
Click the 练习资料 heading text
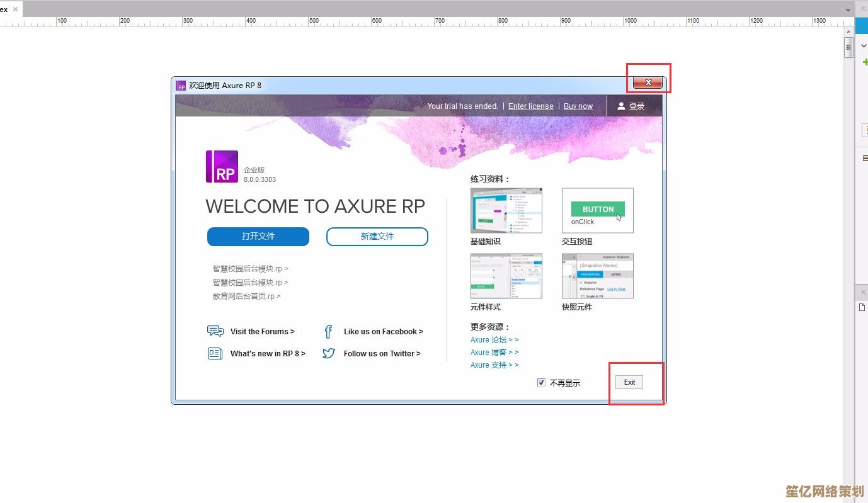tap(489, 179)
